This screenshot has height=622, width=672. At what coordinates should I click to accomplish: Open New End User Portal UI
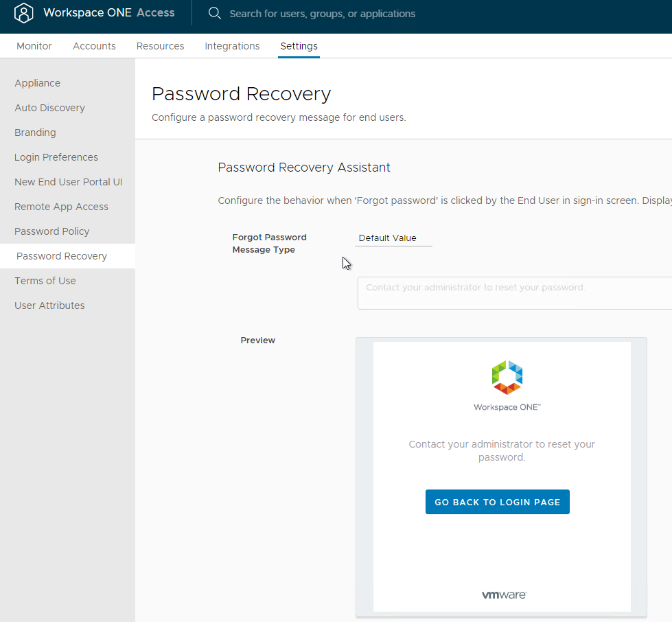click(68, 182)
